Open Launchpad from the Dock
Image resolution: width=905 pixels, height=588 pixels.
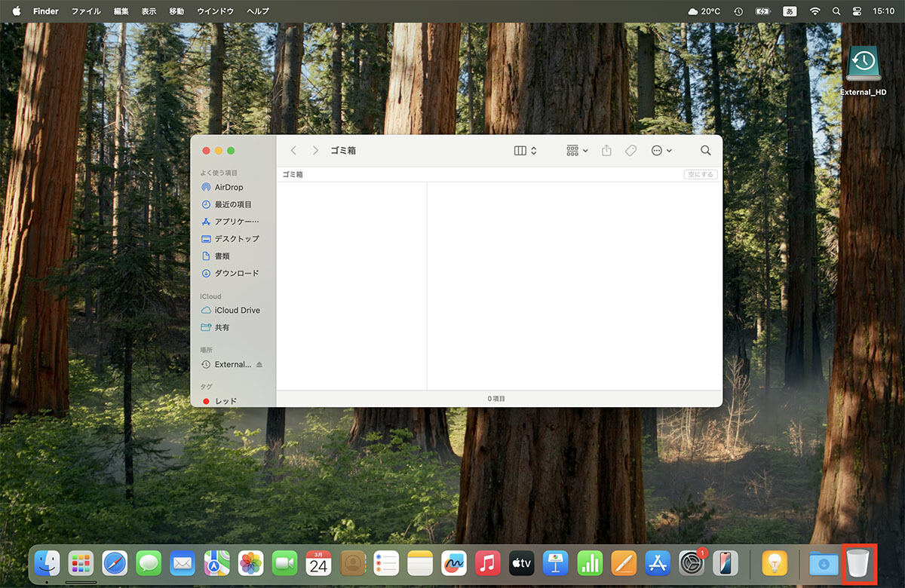coord(81,562)
